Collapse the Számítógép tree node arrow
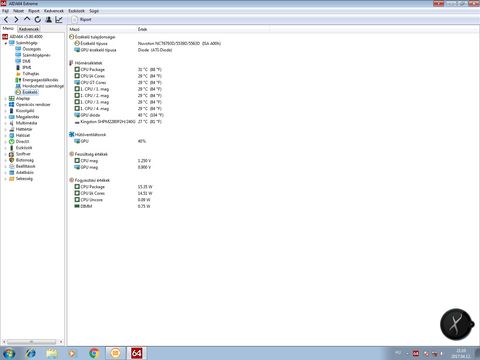Image resolution: width=480 pixels, height=360 pixels. tap(6, 43)
